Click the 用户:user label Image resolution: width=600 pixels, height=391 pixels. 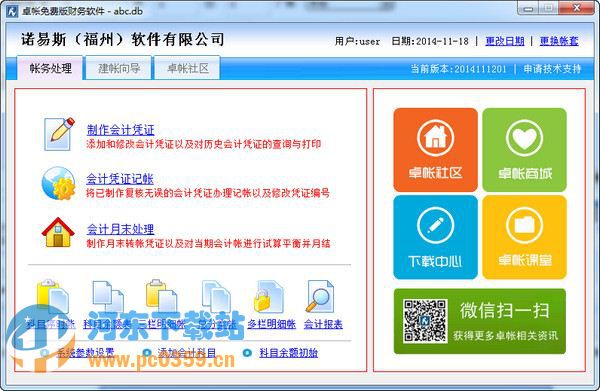click(x=357, y=41)
